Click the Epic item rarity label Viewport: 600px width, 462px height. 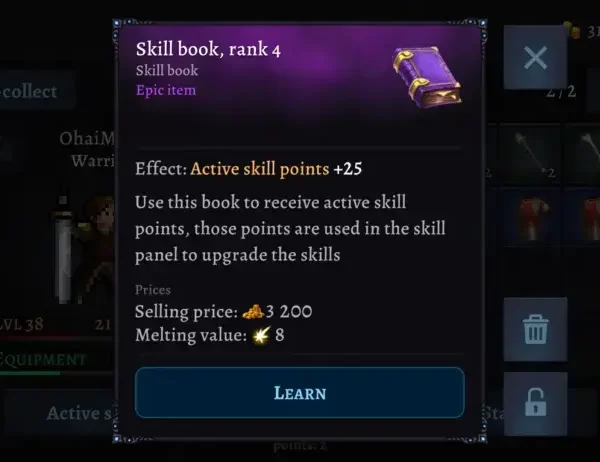coord(166,90)
